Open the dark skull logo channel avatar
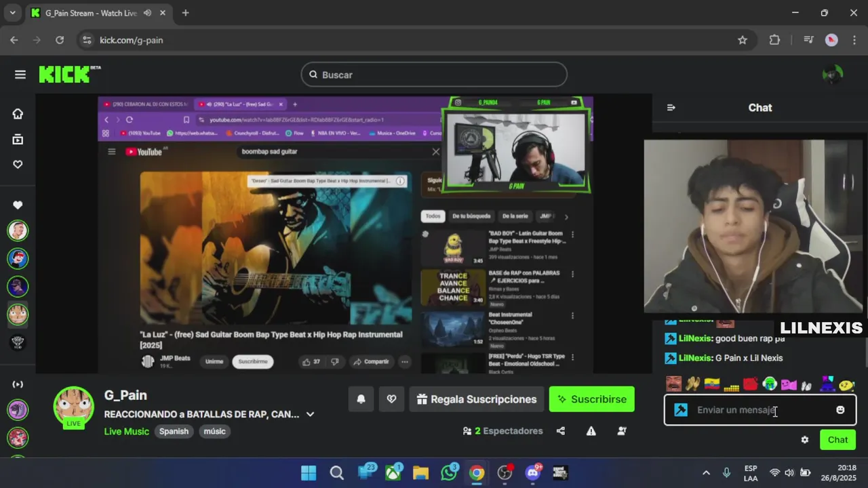This screenshot has height=488, width=868. coord(18,342)
